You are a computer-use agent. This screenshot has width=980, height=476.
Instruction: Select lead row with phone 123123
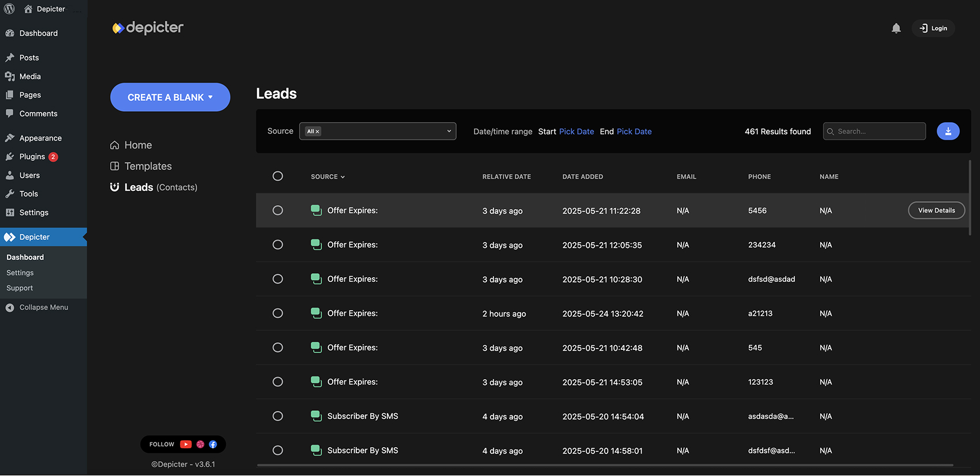coord(278,382)
